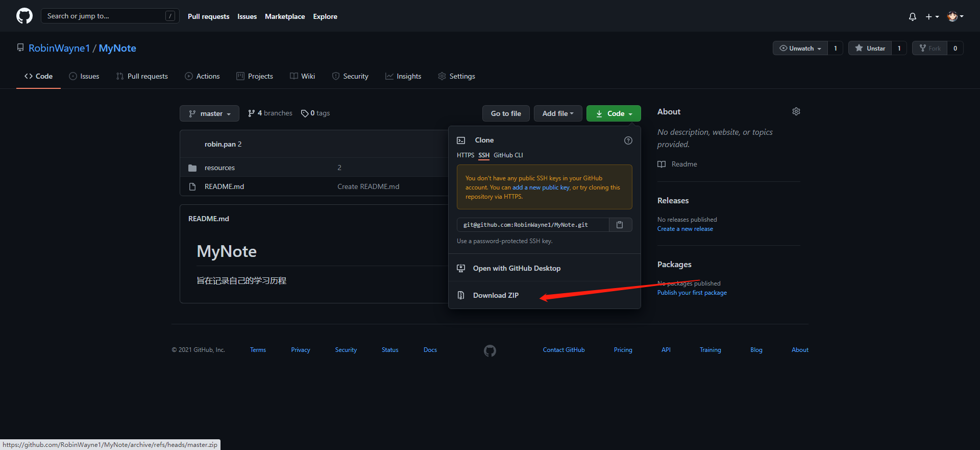Go to the Actions tab
Image resolution: width=980 pixels, height=450 pixels.
(x=202, y=76)
